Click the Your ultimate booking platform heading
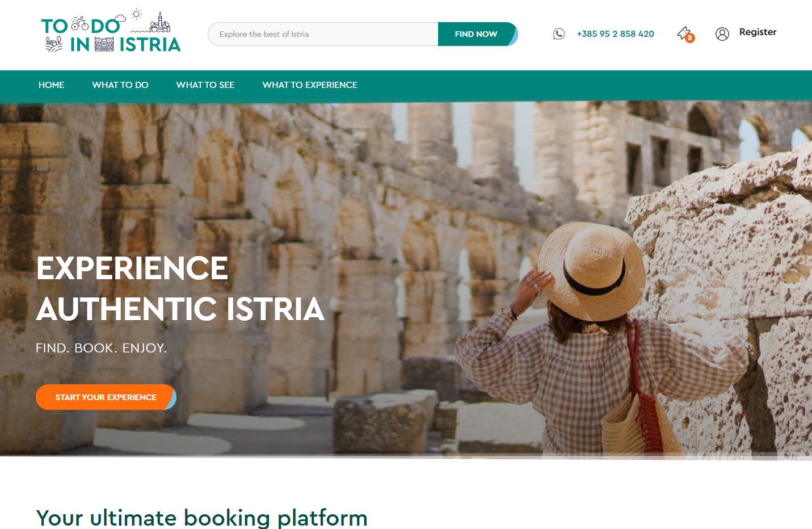Screen dimensions: 812x529 tap(202, 518)
